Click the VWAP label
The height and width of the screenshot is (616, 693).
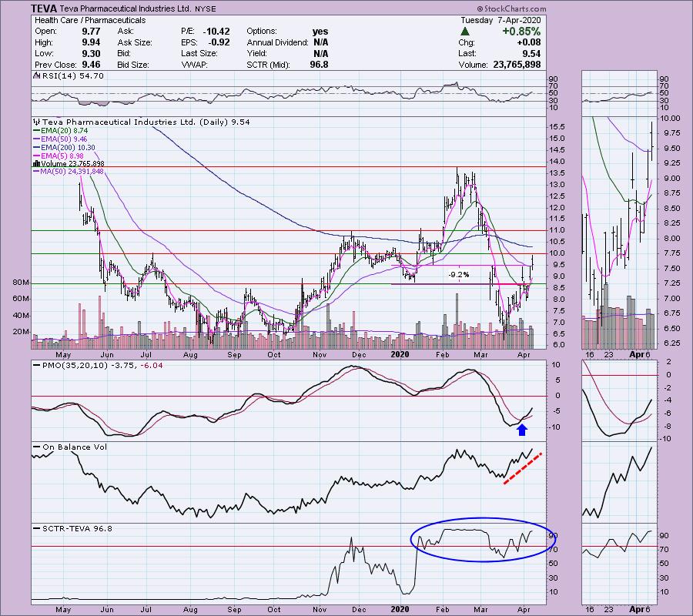[x=195, y=65]
